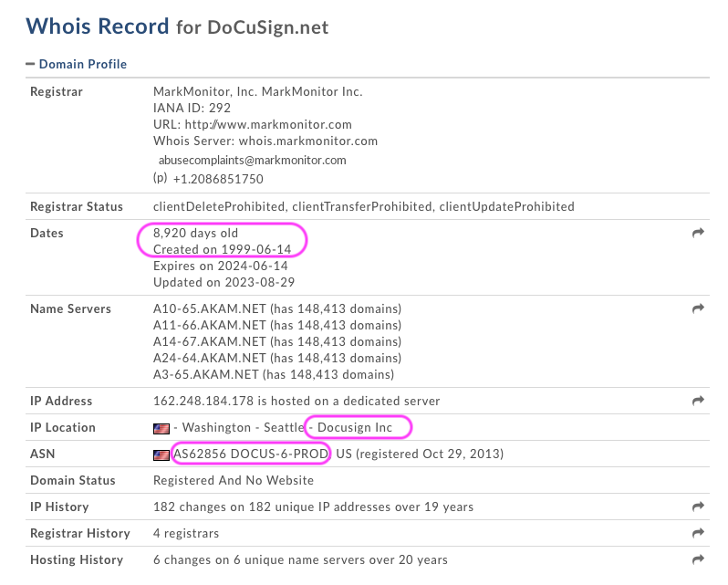This screenshot has height=585, width=728.
Task: Click the Whois Record heading
Action: [98, 26]
